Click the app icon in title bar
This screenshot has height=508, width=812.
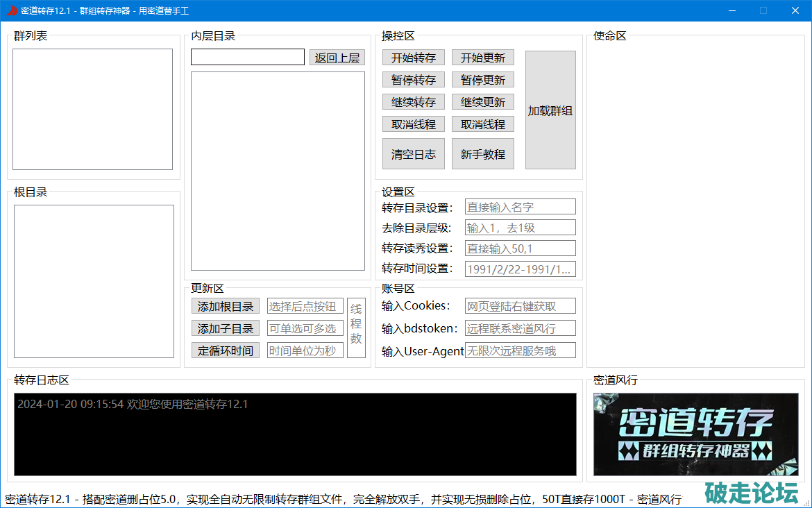pyautogui.click(x=12, y=10)
